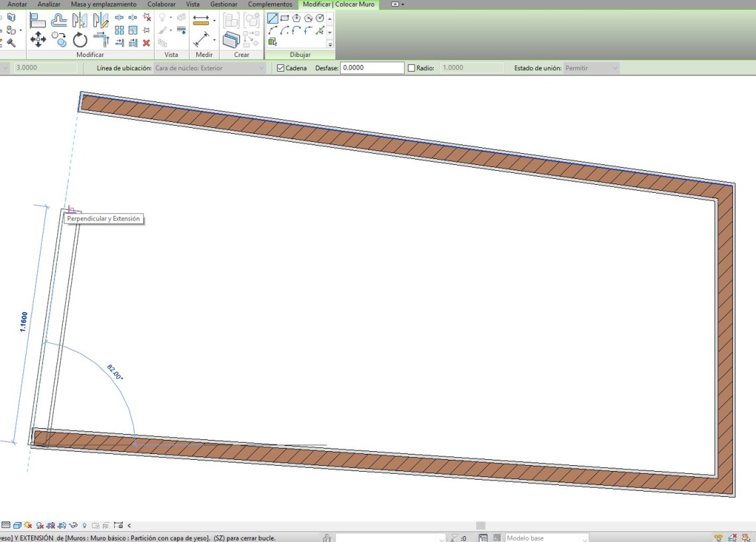
Task: Delete element with red X icon
Action: (x=147, y=43)
